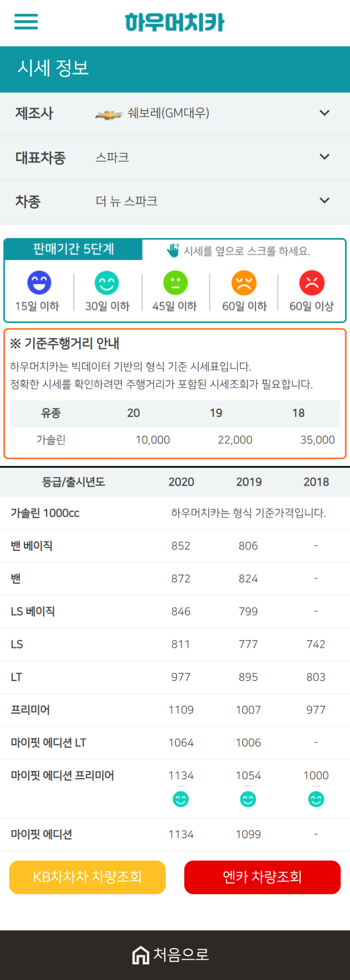Screen dimensions: 350x980
Task: Tap the 하우머치카 logo
Action: 175,22
